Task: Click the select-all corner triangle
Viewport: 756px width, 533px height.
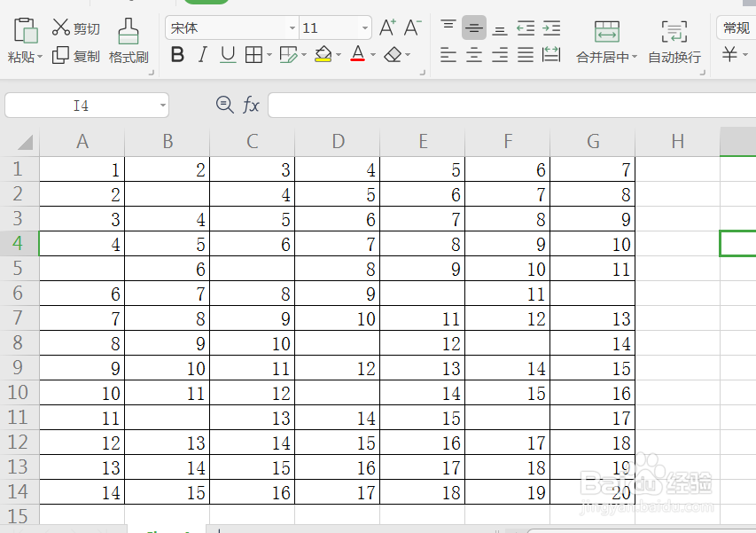Action: (25, 142)
